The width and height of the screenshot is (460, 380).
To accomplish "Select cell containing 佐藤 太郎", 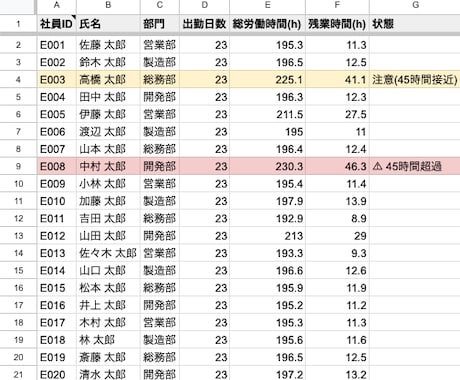I will (108, 45).
